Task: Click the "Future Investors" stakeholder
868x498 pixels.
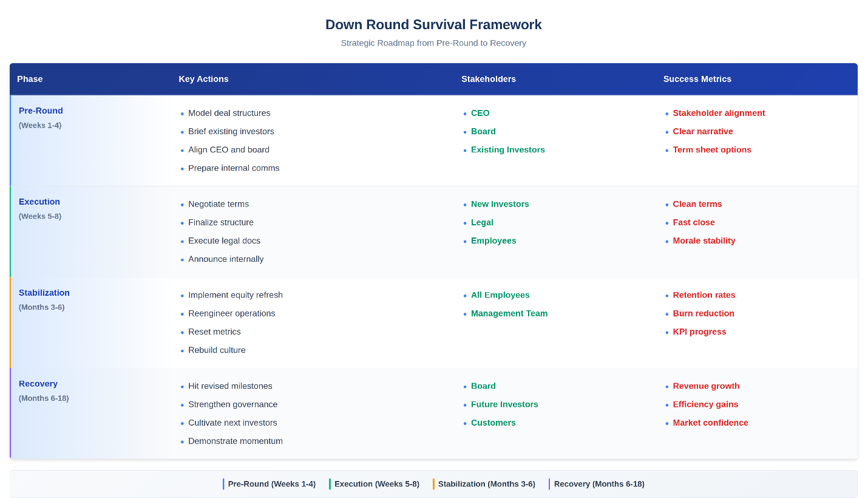Action: click(x=504, y=404)
